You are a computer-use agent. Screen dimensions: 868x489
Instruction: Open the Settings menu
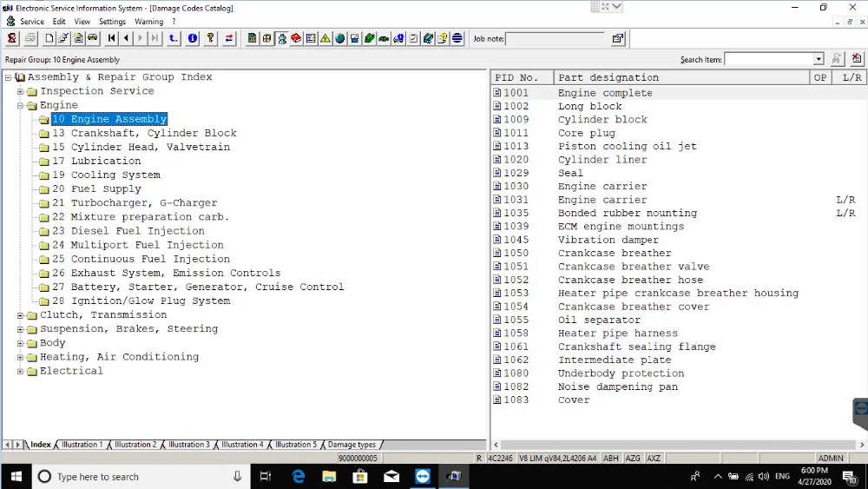coord(112,22)
